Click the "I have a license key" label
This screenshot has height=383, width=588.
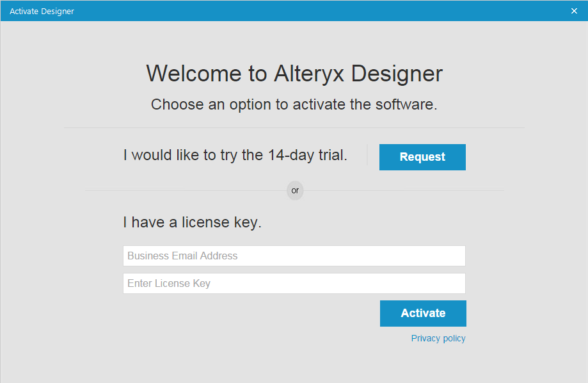[x=192, y=223]
